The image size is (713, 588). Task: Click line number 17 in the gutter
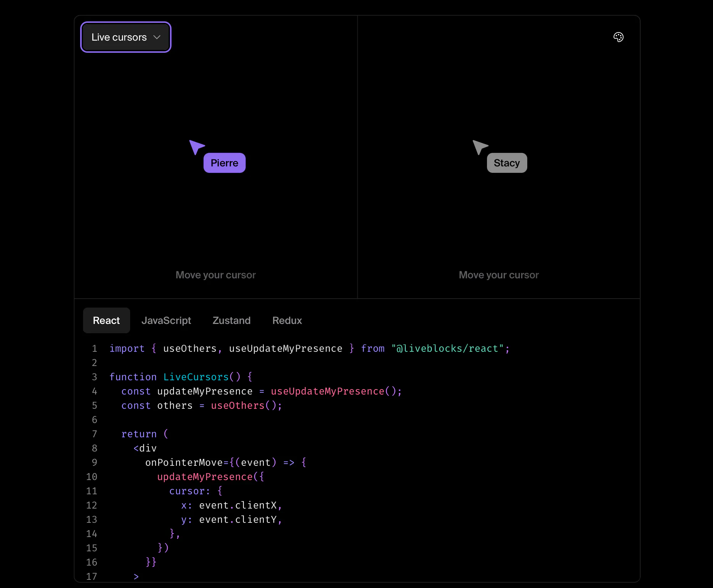coord(92,576)
